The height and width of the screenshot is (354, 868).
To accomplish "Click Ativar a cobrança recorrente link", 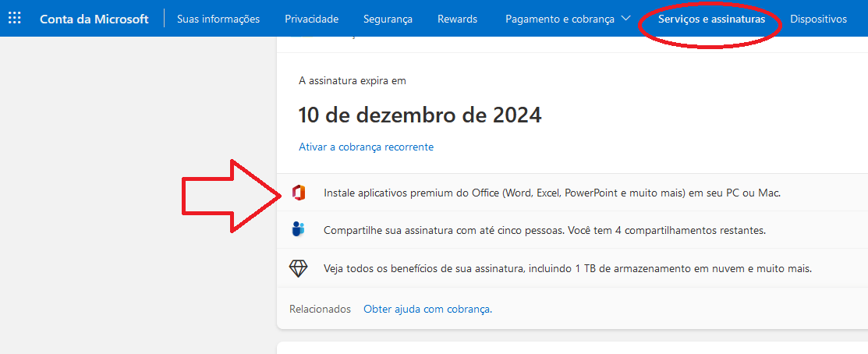I will coord(366,147).
